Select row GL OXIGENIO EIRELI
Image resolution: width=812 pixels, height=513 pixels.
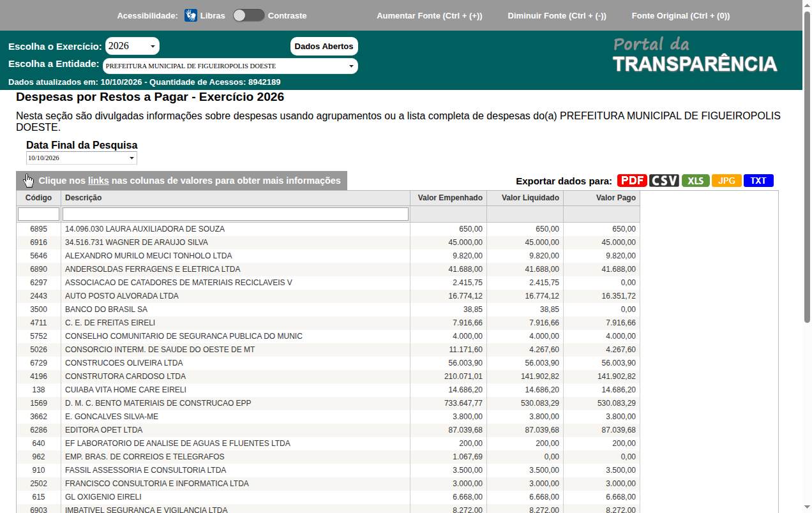click(x=328, y=497)
